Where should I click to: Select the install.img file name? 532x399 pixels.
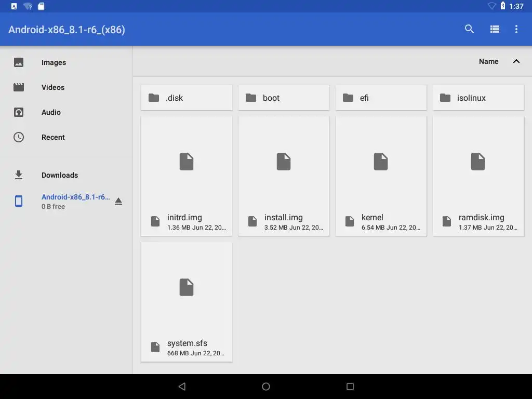pyautogui.click(x=284, y=218)
